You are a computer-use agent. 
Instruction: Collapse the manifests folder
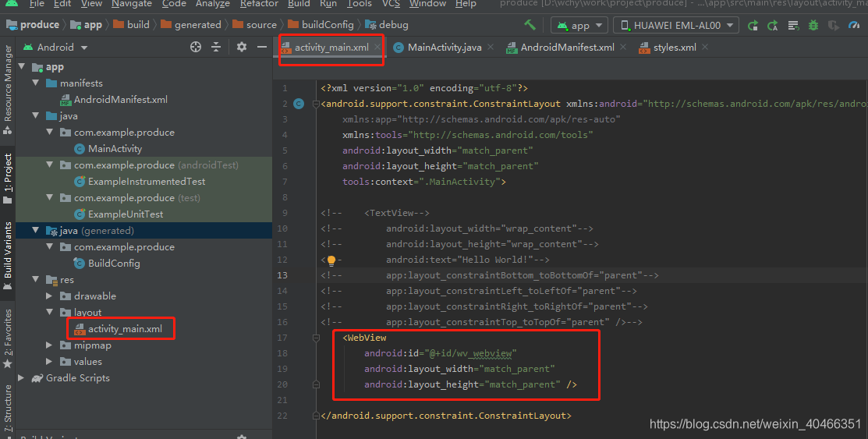click(36, 83)
